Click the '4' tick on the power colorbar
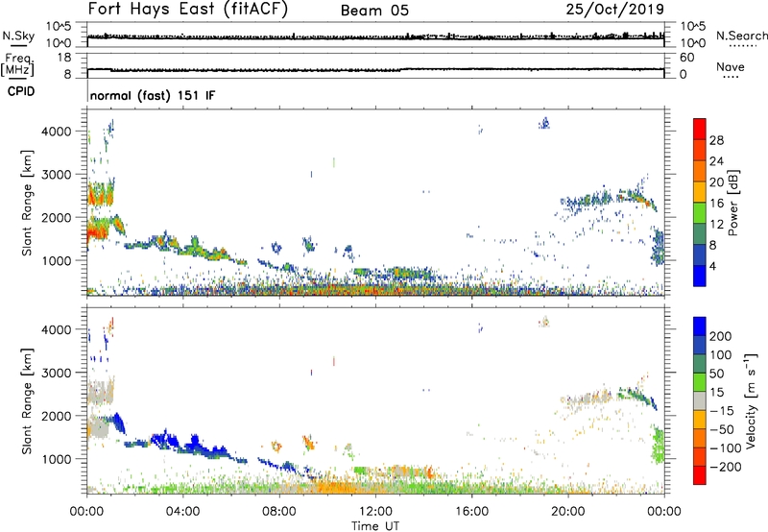 point(713,266)
